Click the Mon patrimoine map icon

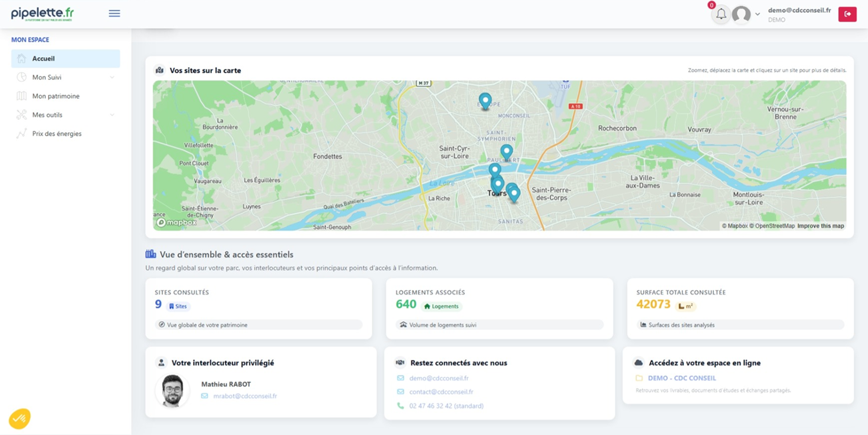click(21, 96)
